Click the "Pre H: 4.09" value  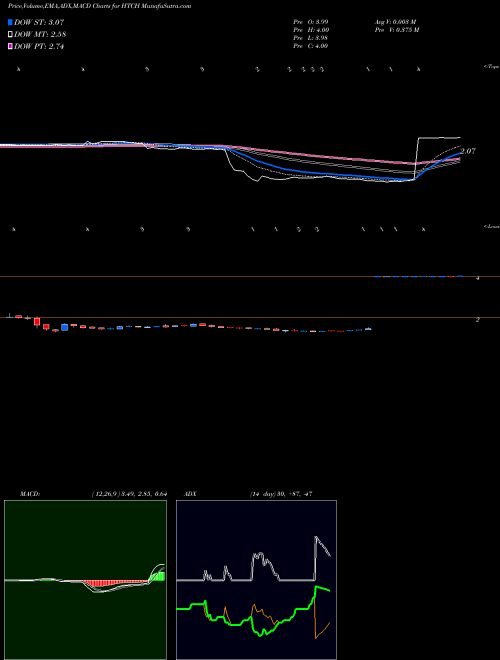point(311,30)
